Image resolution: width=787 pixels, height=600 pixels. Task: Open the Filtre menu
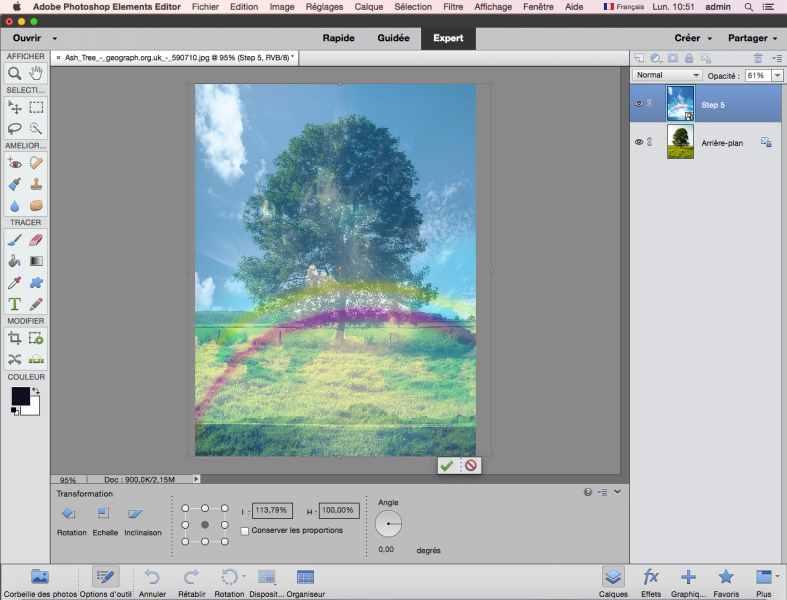click(453, 7)
